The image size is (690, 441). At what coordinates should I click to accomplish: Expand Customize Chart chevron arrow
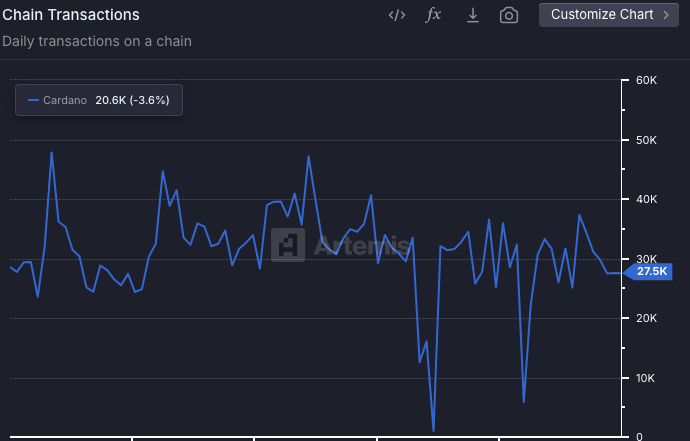(666, 15)
